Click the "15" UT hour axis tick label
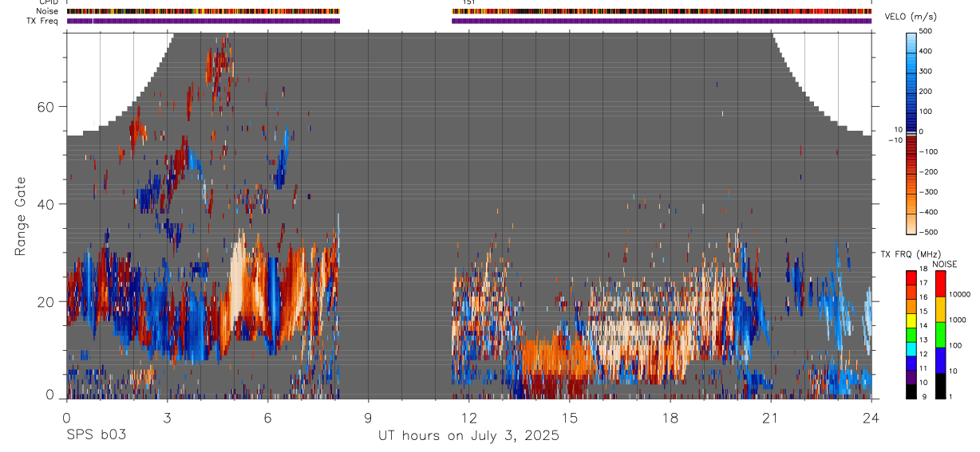Viewport: 980px width, 452px height. pos(570,416)
